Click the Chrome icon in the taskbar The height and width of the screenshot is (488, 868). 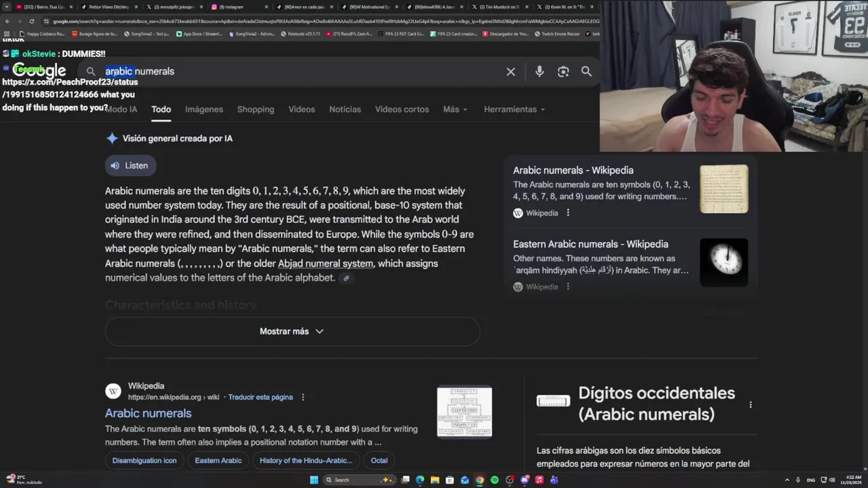pyautogui.click(x=479, y=480)
